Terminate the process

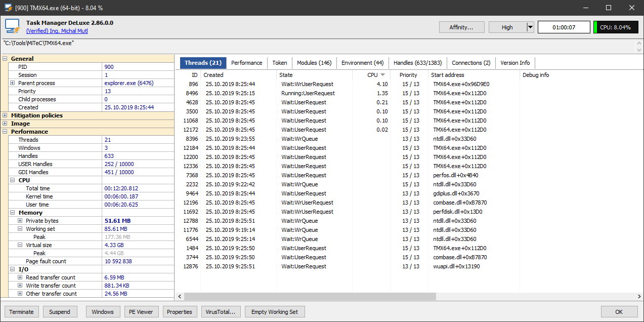pos(21,312)
